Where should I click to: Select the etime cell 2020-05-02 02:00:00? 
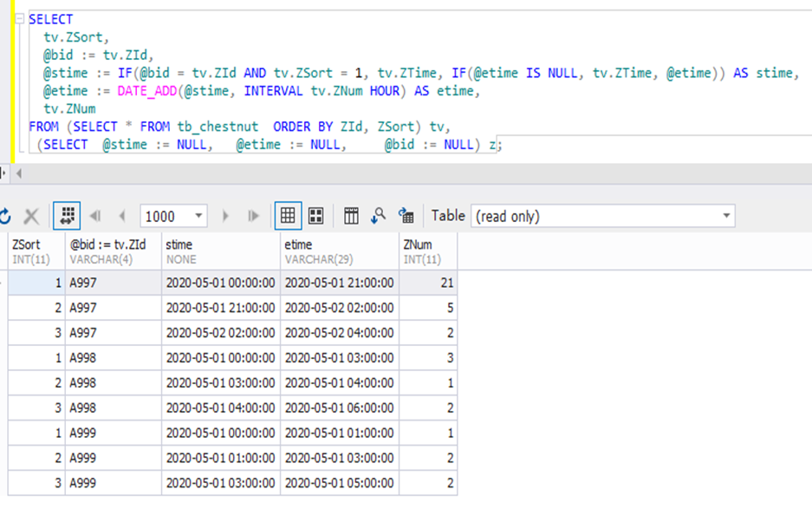click(340, 307)
